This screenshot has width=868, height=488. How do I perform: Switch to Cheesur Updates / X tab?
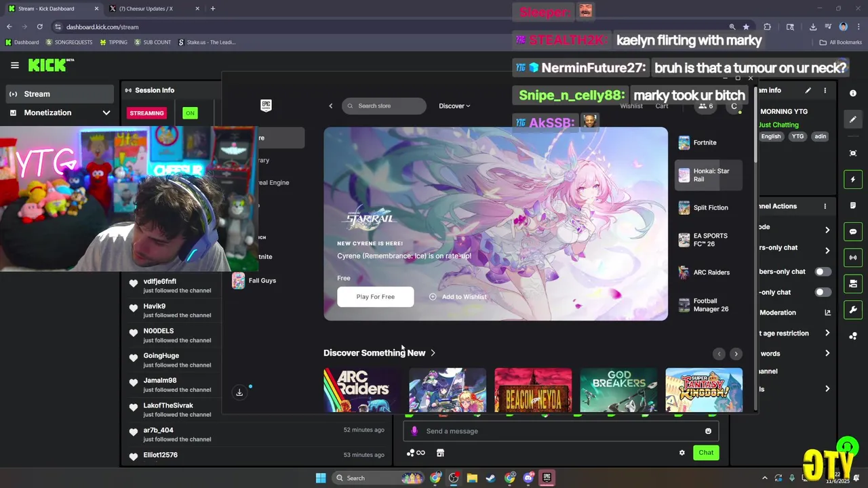pyautogui.click(x=155, y=9)
